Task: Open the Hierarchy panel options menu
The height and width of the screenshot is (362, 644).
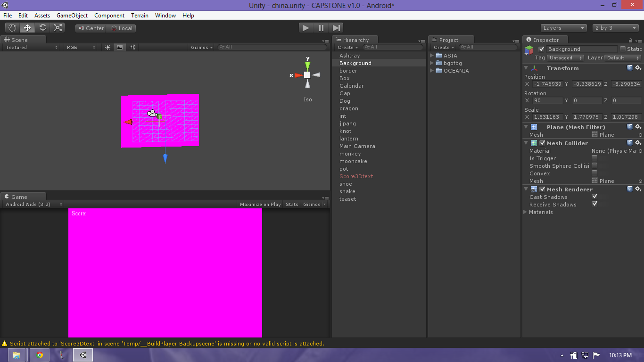Action: click(421, 41)
